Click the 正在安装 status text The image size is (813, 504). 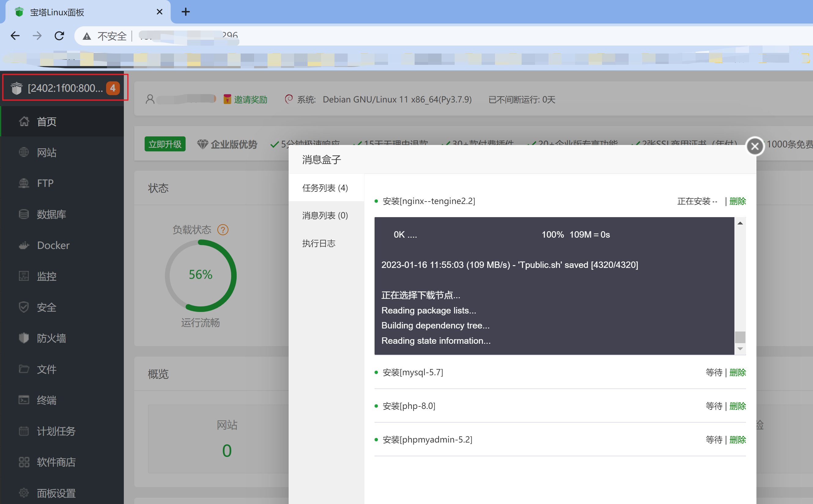tap(694, 201)
